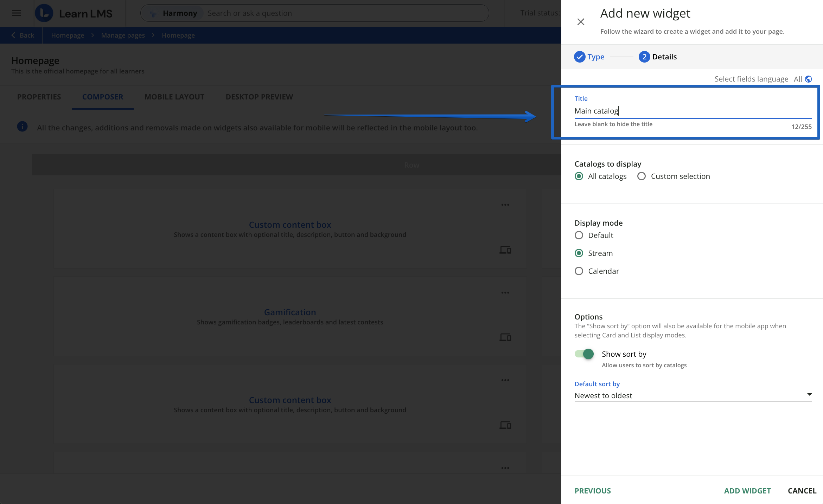Choose Default display mode
823x504 pixels.
tap(579, 235)
